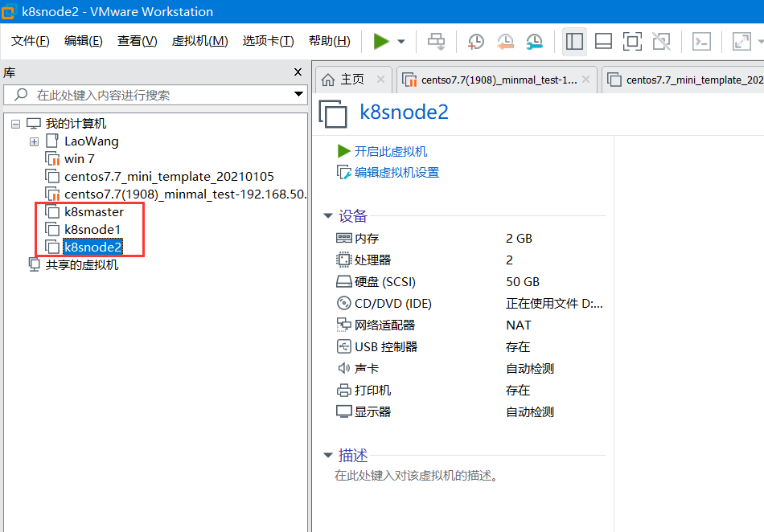Select k8snode1 virtual machine
This screenshot has width=764, height=532.
coord(92,229)
